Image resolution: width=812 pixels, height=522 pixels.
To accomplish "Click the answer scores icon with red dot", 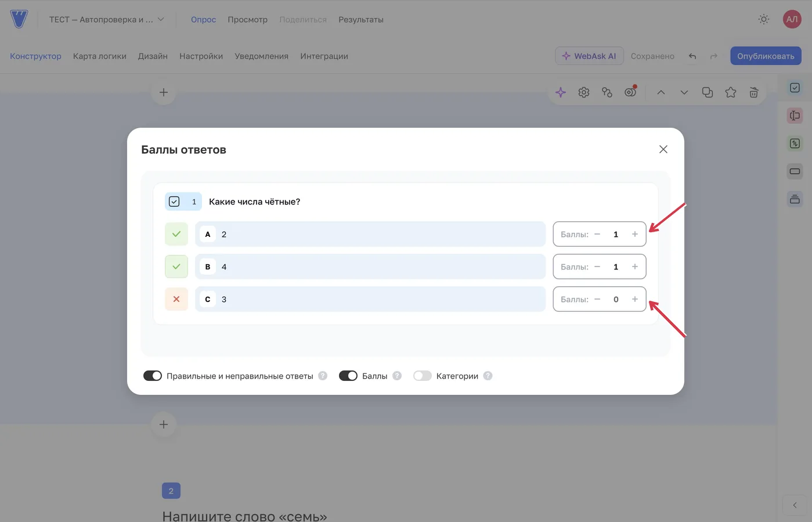I will 630,92.
